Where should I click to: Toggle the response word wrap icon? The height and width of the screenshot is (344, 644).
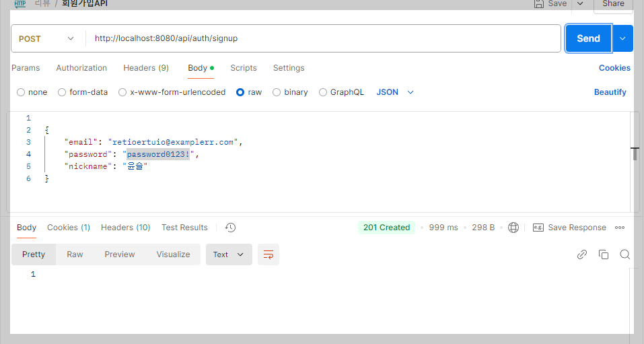point(269,254)
